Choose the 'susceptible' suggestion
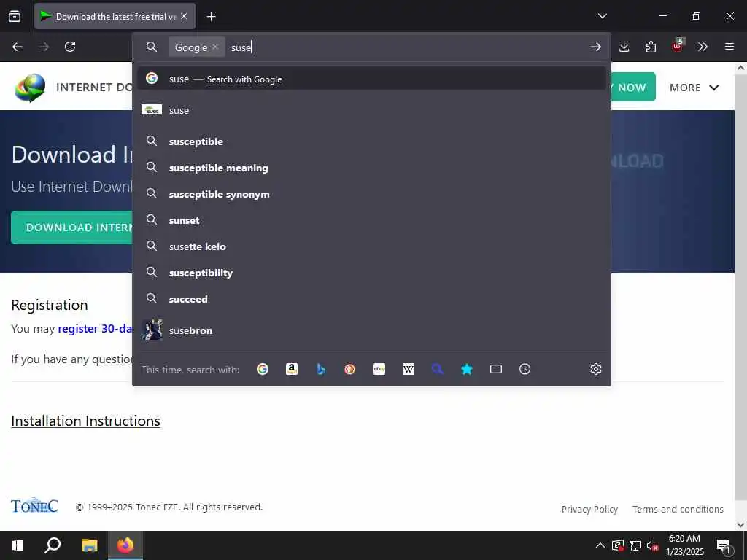Screen dimensions: 747x560 371,141
